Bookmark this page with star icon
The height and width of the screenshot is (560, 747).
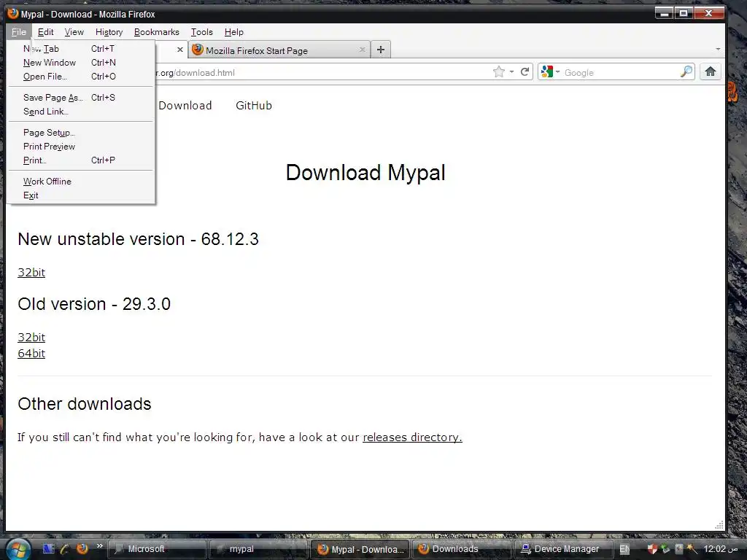pos(499,72)
